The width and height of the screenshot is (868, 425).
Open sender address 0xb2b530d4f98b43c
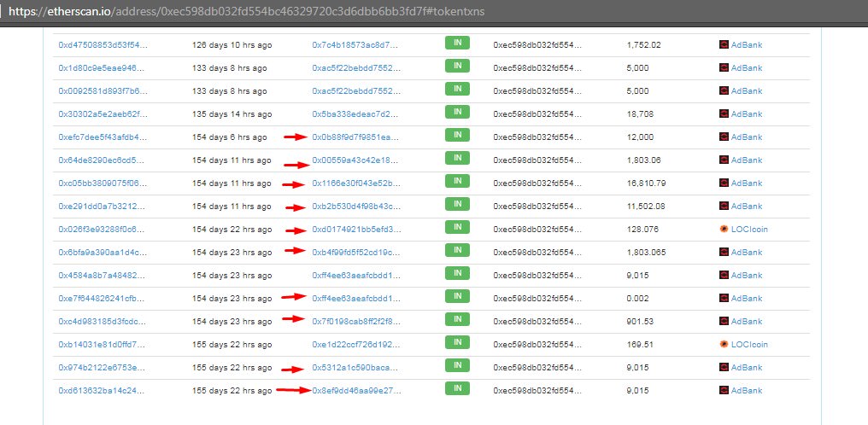click(x=356, y=207)
